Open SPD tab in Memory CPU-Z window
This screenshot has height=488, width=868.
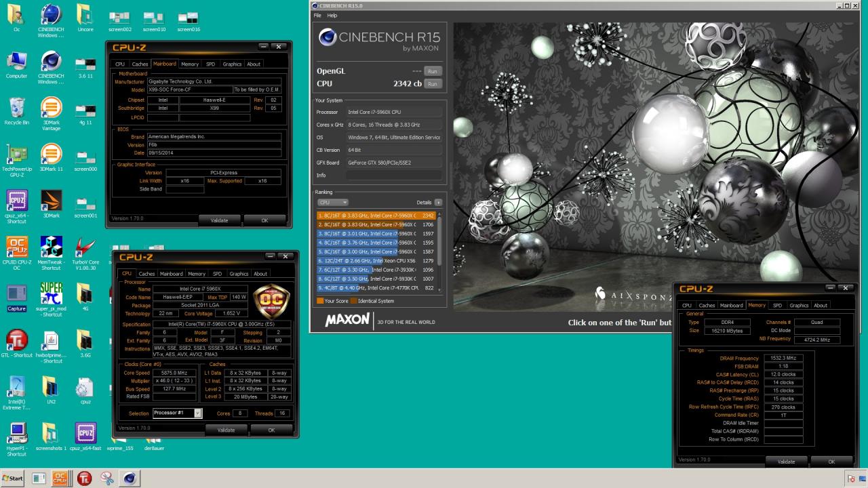(777, 306)
